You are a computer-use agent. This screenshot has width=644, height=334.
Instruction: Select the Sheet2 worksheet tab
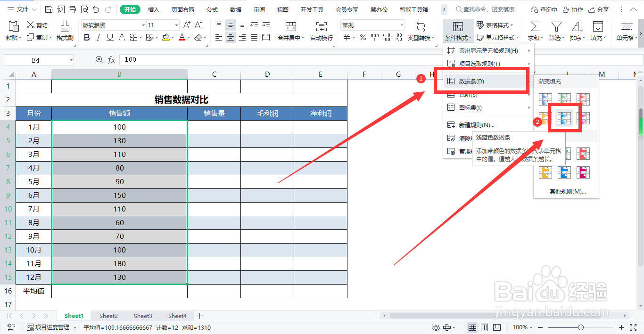(108, 316)
